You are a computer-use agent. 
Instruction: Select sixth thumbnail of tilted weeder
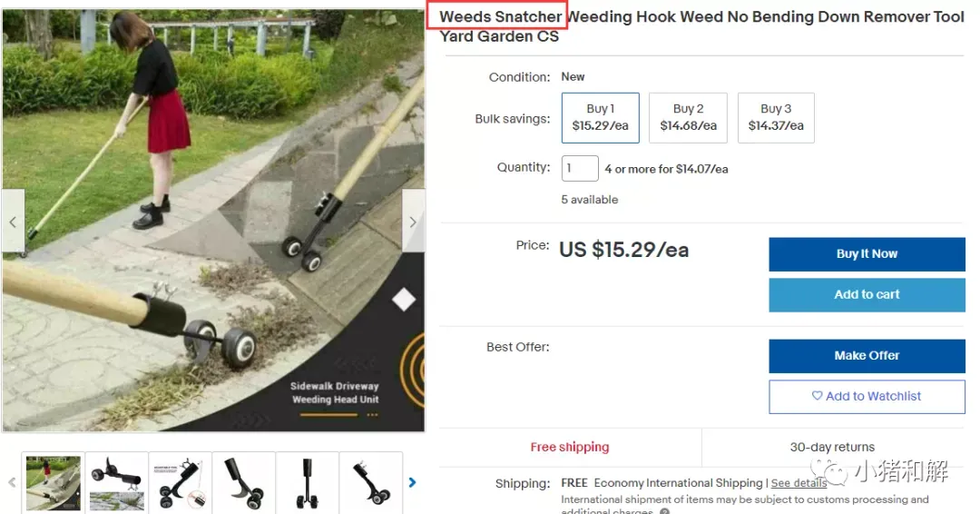click(370, 483)
